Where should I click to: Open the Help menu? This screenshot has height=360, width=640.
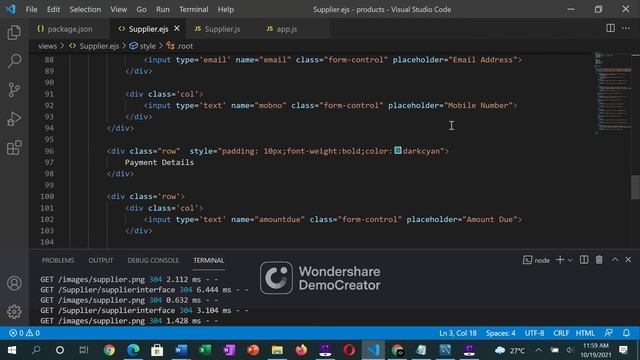point(225,9)
